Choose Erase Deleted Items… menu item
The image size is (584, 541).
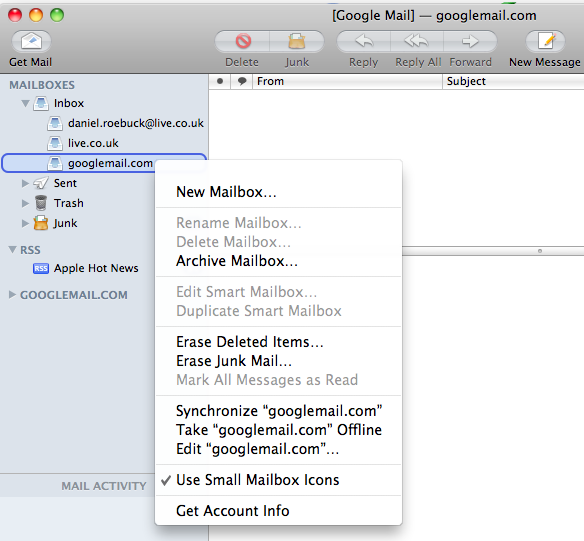(x=279, y=342)
